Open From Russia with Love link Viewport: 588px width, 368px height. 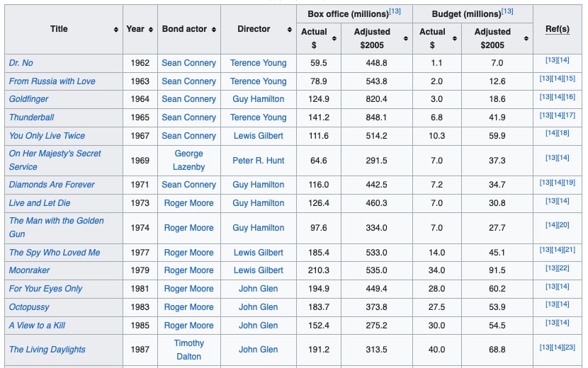tap(52, 81)
